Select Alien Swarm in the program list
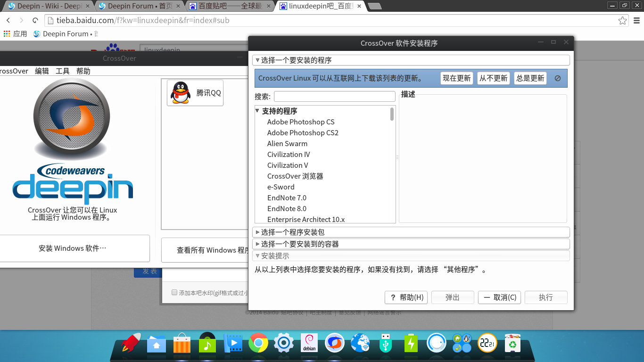This screenshot has height=362, width=644. click(287, 144)
